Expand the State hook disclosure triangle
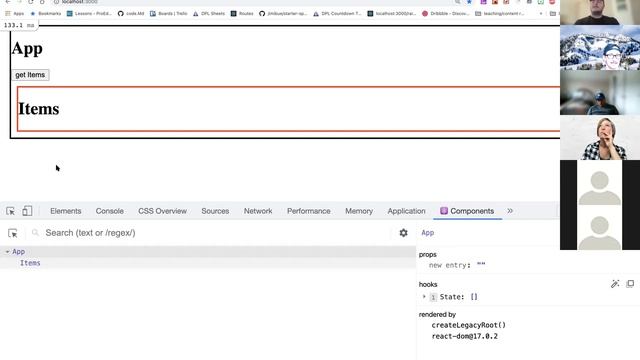The width and height of the screenshot is (640, 360). click(x=424, y=297)
